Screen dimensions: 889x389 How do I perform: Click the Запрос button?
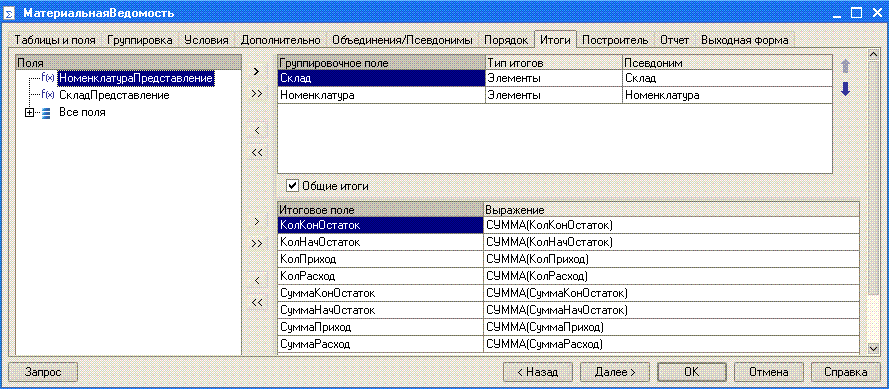[43, 372]
